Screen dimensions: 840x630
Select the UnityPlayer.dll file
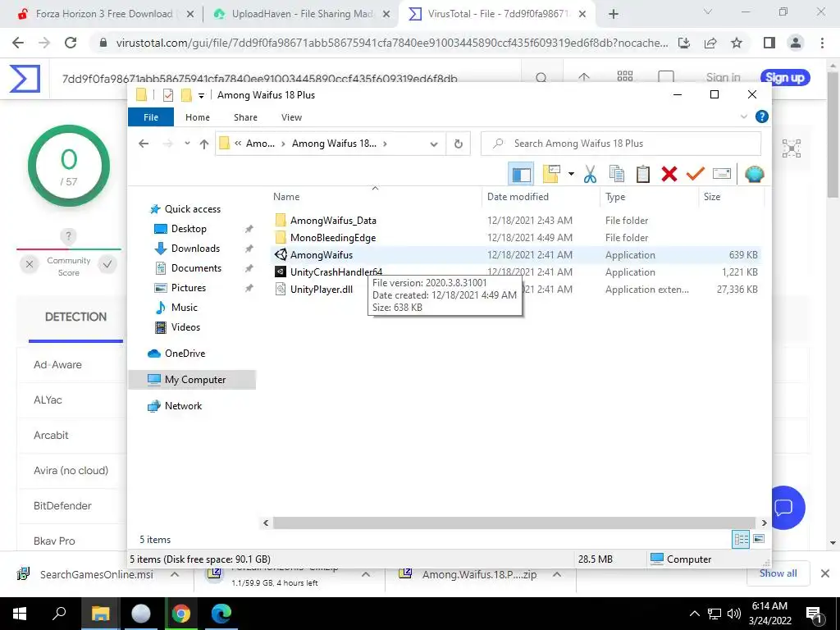click(322, 290)
